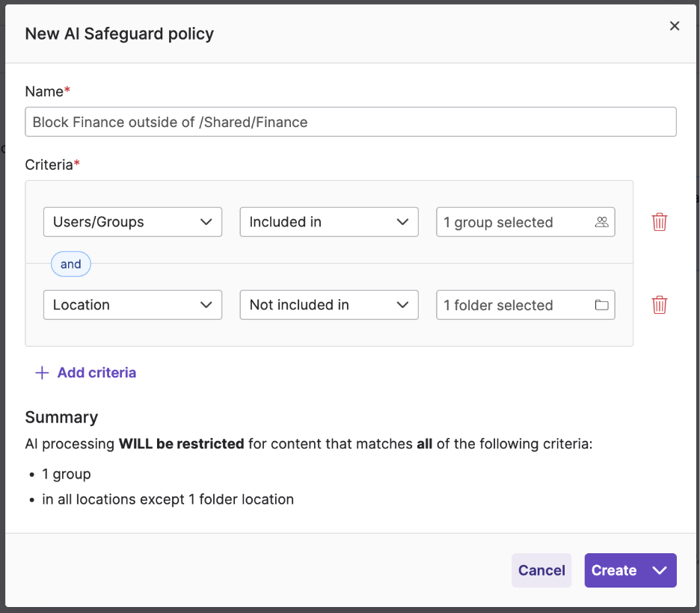Expand the 'Not included in' dropdown
700x613 pixels.
(328, 305)
